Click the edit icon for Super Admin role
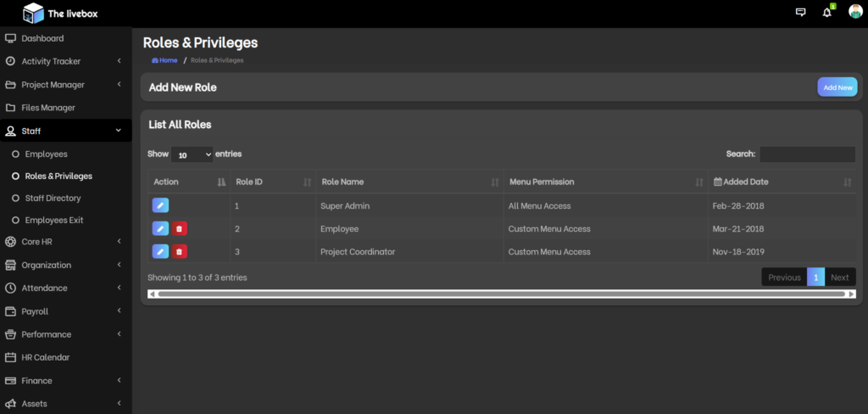Screen dimensions: 868x414 (160, 205)
